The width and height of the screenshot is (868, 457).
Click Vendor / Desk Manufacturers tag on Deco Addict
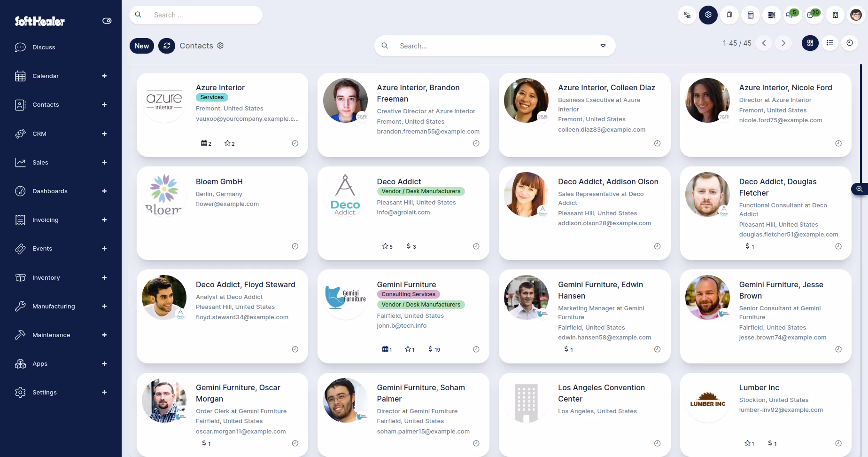421,191
